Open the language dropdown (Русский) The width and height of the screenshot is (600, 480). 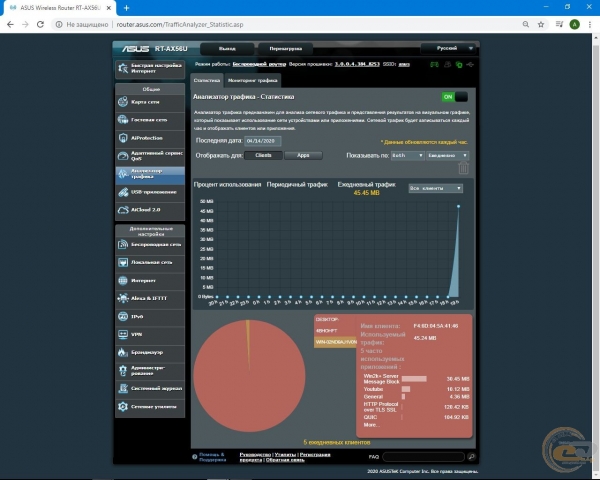448,48
